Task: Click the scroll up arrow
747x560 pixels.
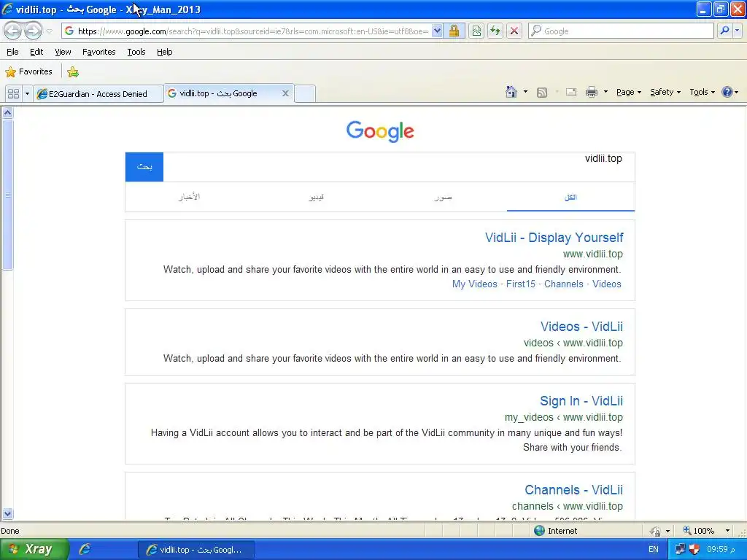Action: point(7,113)
